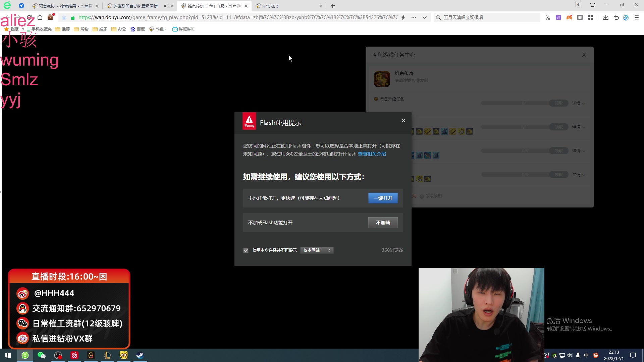Expand 详情 for 每日升级任务 row
Screen dimensions: 644x362
pos(579,103)
